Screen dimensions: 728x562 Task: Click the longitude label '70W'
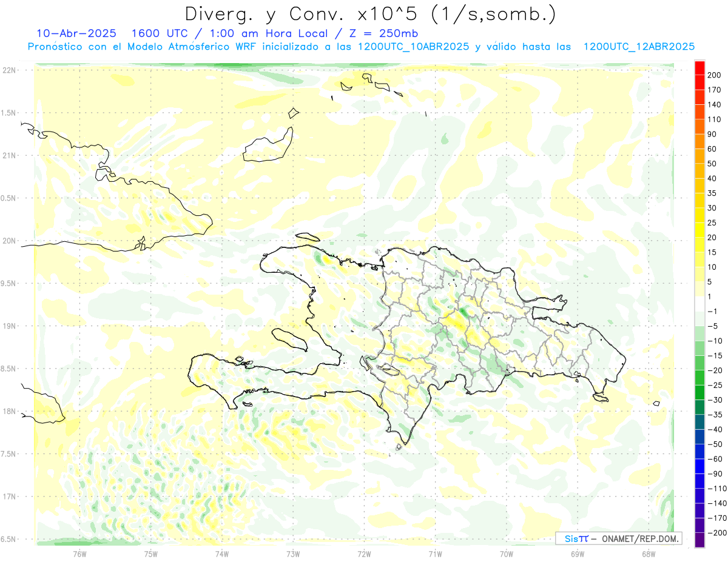507,554
